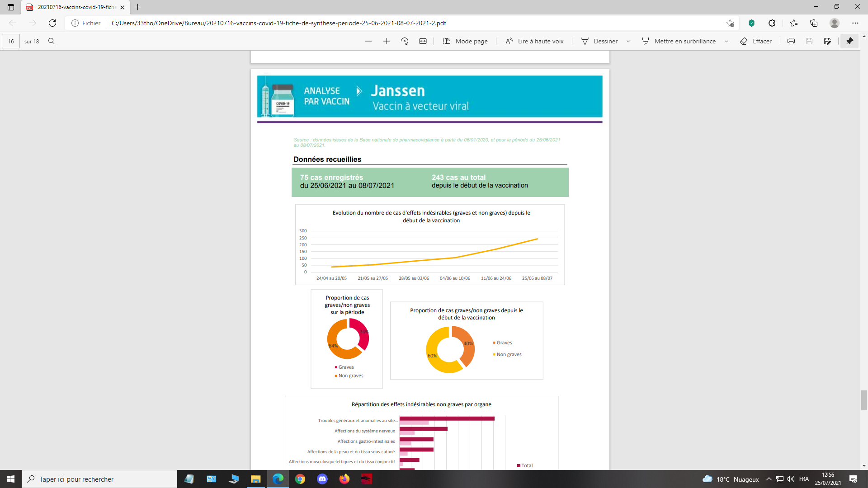Open a new browser tab

pyautogui.click(x=138, y=7)
